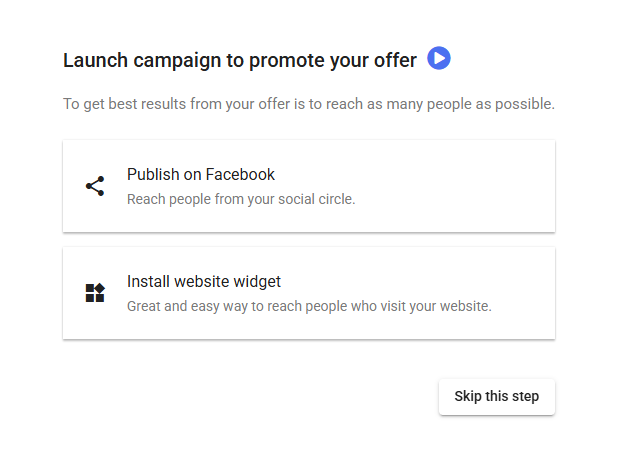The image size is (628, 473).
Task: Click "as many people as possible" text
Action: coord(470,104)
